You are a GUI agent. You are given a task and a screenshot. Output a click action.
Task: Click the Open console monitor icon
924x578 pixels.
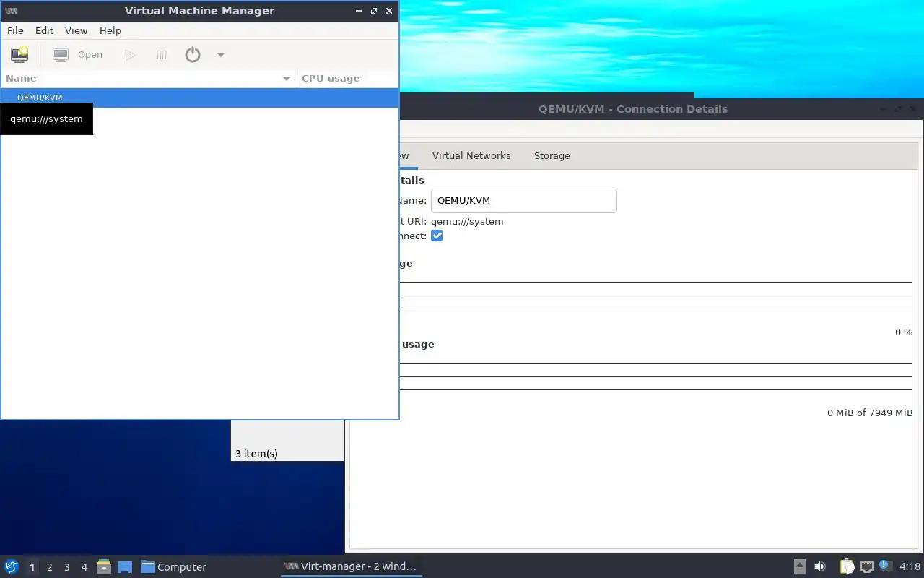(x=61, y=55)
